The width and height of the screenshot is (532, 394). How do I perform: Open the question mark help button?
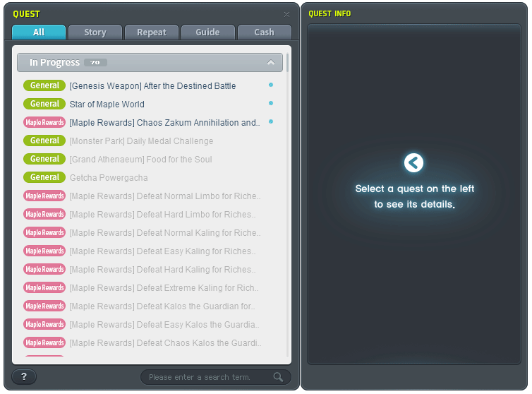point(24,376)
